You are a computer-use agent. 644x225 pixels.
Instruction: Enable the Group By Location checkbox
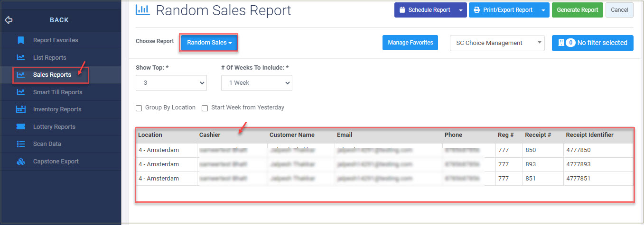click(139, 108)
